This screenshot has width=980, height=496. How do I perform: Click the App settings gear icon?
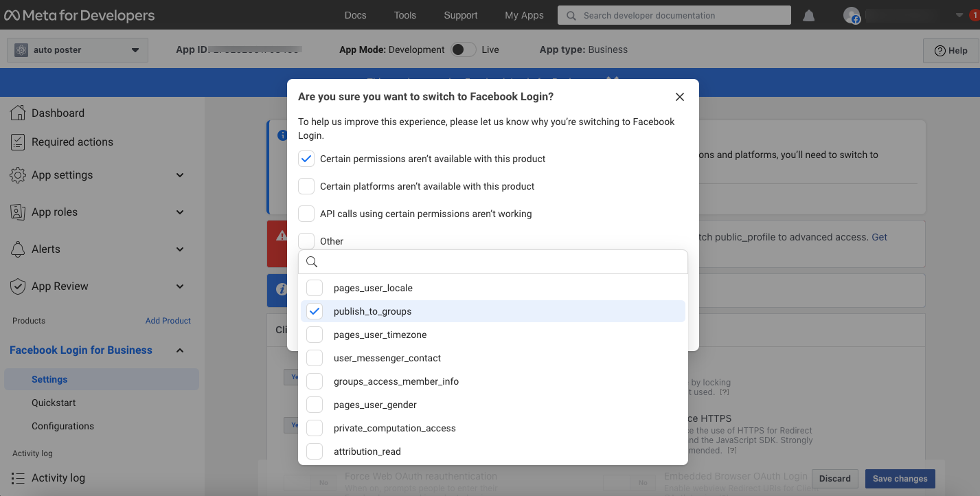18,174
